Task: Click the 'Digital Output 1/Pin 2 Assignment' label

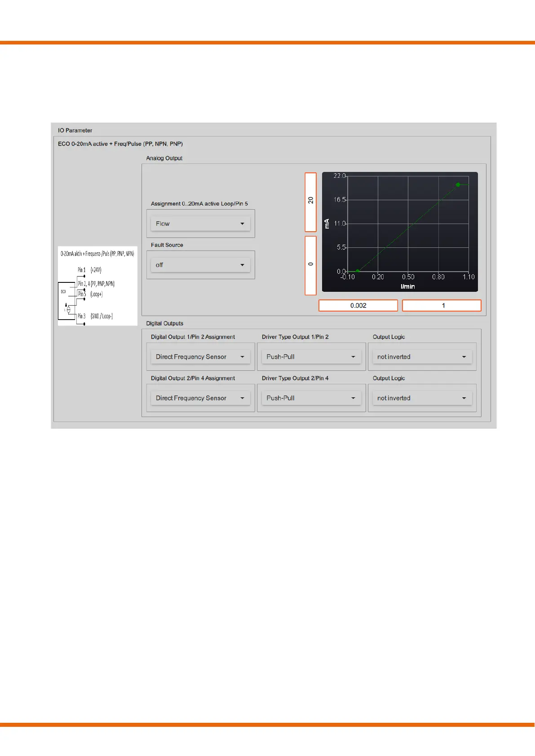Action: (193, 337)
